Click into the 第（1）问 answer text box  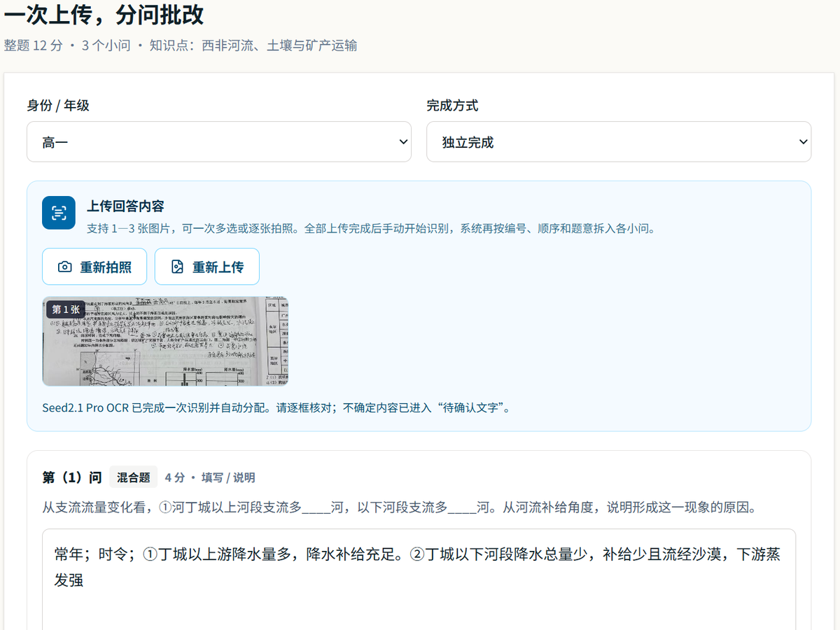pyautogui.click(x=419, y=579)
